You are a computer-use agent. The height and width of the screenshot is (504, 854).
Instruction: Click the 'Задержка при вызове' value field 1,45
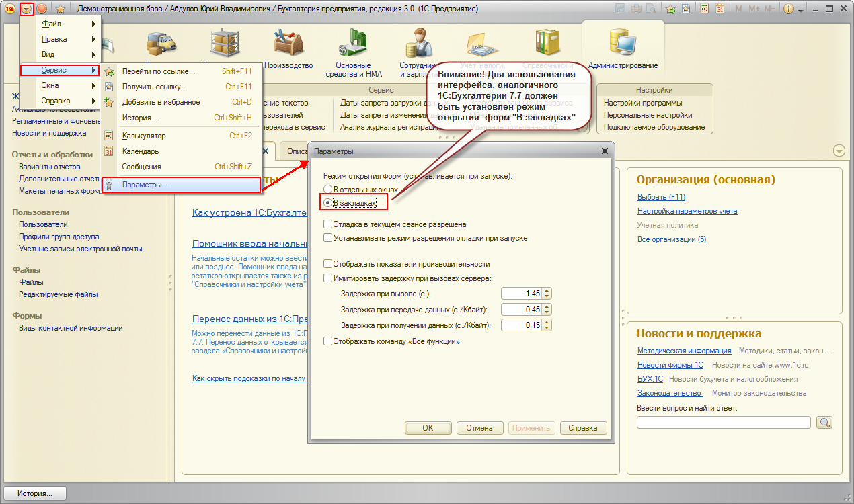522,294
